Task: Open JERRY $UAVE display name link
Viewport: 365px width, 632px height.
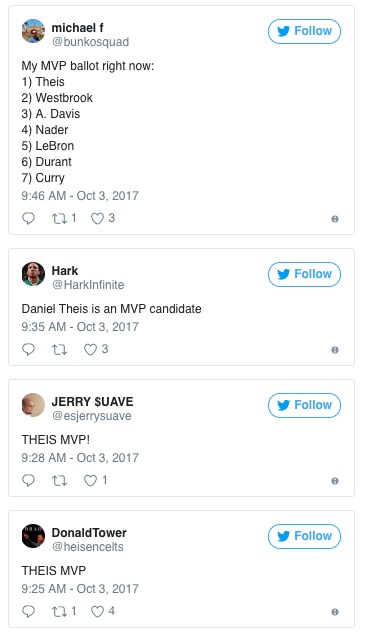Action: (x=92, y=401)
